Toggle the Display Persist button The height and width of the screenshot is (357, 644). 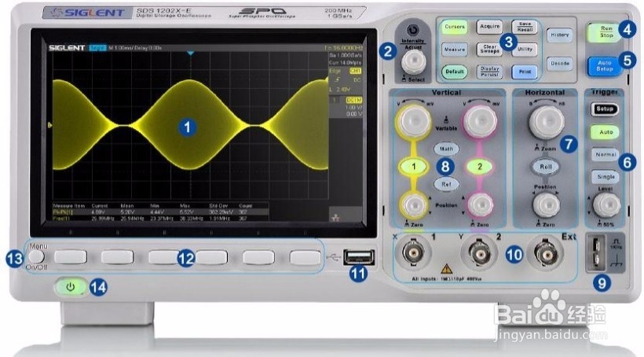(489, 72)
